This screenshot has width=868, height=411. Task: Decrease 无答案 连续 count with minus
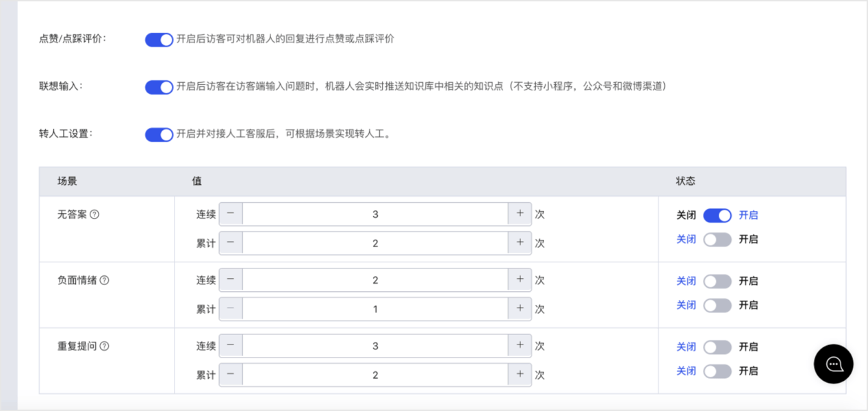231,214
